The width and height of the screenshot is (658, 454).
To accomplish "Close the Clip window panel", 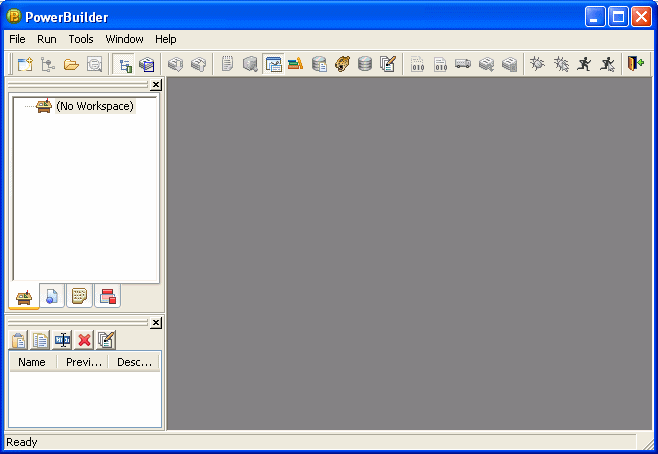I will pos(156,323).
